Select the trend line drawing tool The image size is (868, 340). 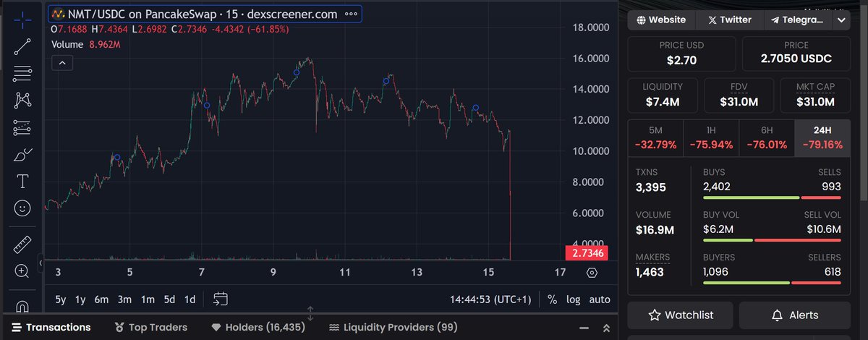22,46
